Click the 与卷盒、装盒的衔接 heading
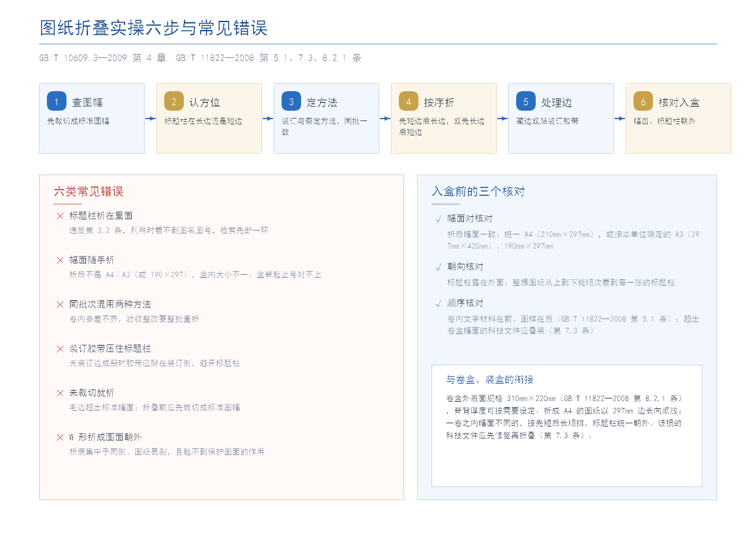The height and width of the screenshot is (534, 756). click(489, 379)
